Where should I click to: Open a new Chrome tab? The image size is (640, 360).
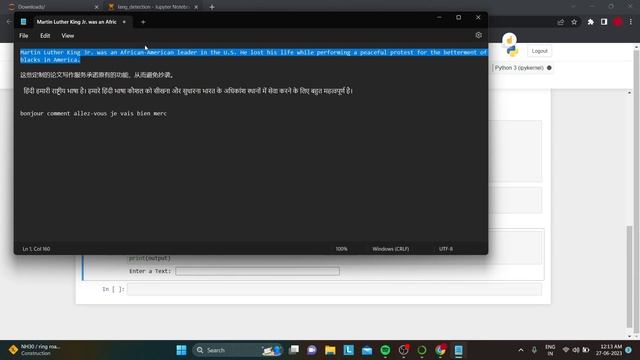coord(212,7)
